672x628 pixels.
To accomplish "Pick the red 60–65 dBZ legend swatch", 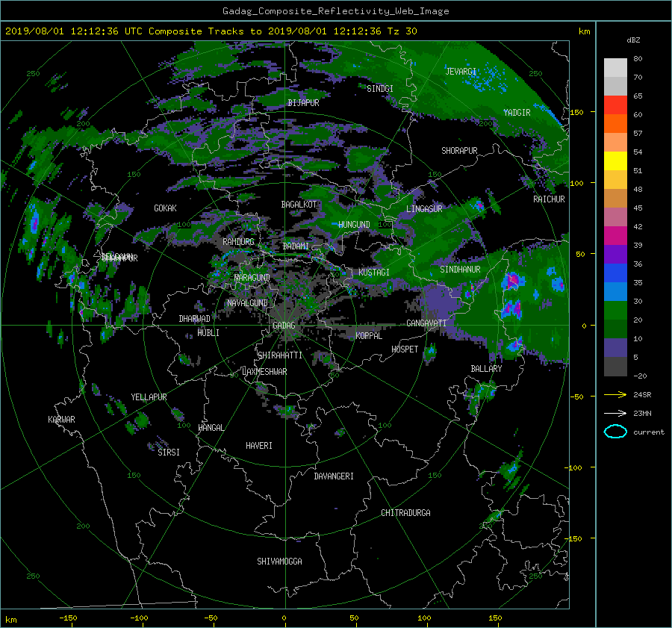I will [615, 105].
